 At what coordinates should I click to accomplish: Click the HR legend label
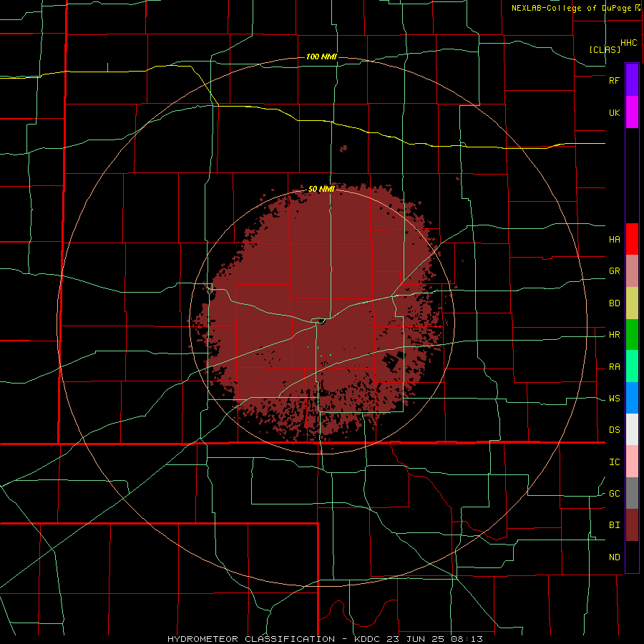(x=615, y=335)
